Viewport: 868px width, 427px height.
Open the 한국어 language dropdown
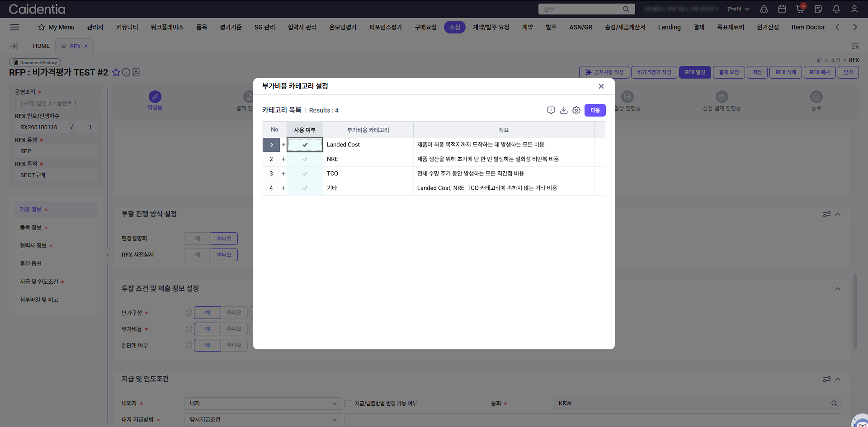coord(738,9)
